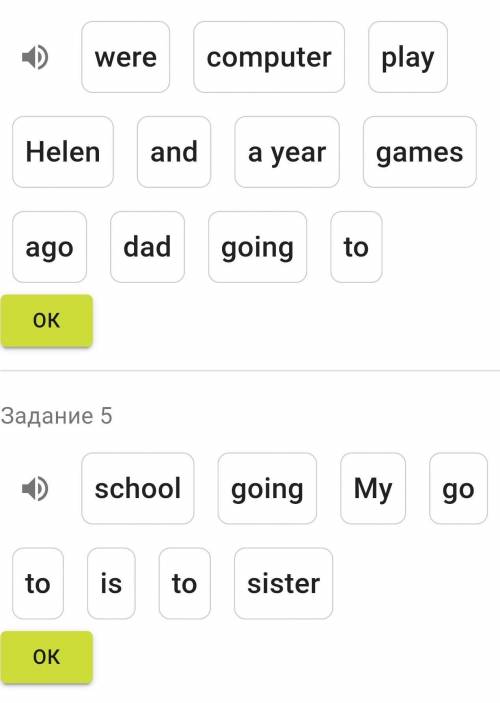Pick the 'ago' word tile

(x=49, y=247)
